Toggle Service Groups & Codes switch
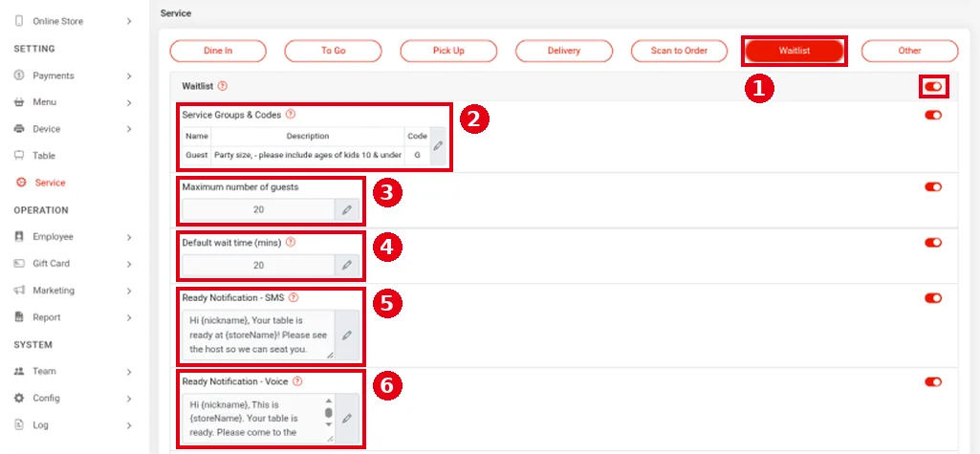This screenshot has width=980, height=454. click(x=933, y=115)
